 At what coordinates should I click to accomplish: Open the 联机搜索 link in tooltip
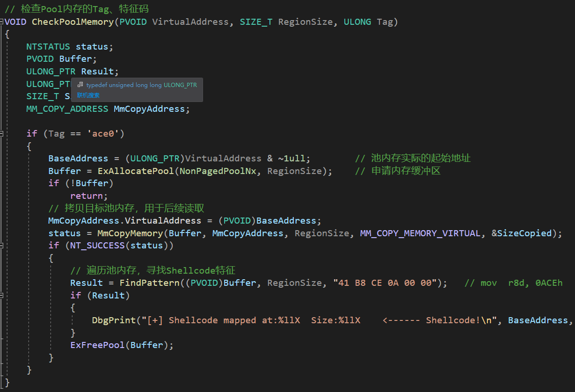click(88, 95)
